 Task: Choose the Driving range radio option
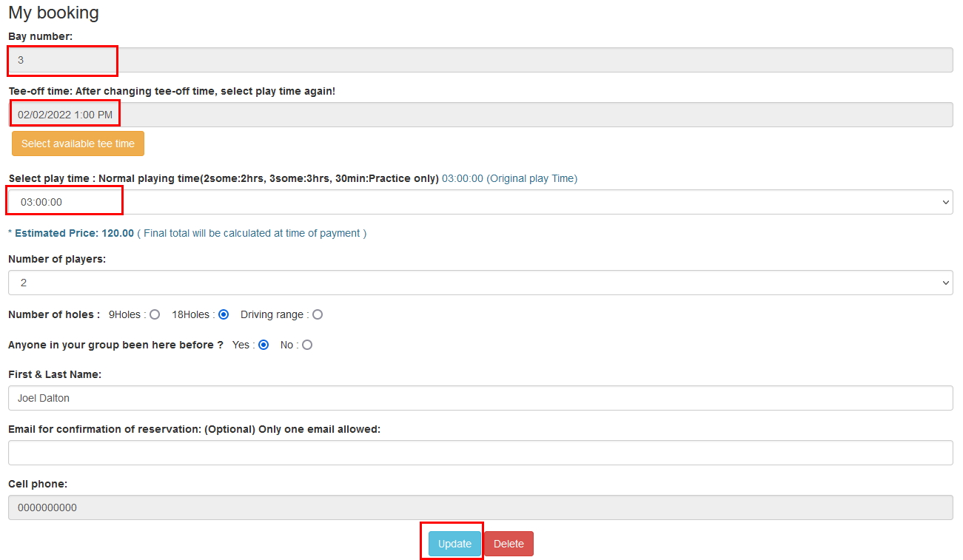tap(318, 314)
